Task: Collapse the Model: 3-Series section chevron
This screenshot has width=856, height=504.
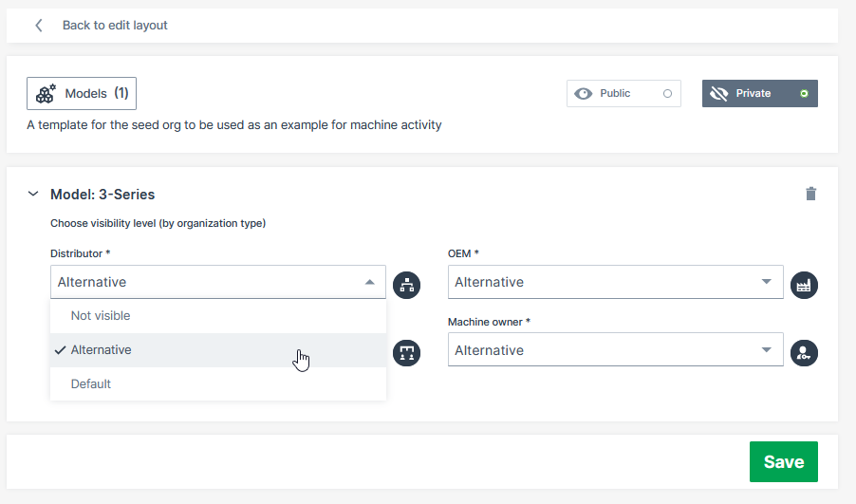Action: click(33, 194)
